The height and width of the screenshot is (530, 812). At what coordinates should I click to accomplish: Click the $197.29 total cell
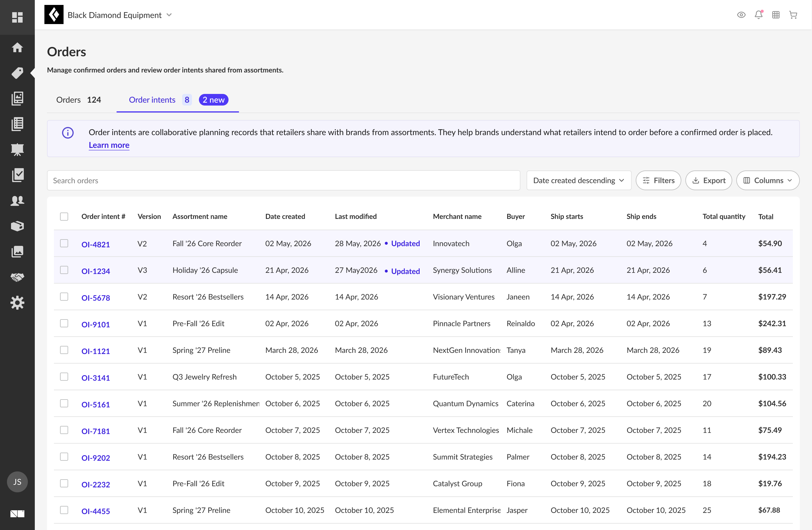click(772, 297)
